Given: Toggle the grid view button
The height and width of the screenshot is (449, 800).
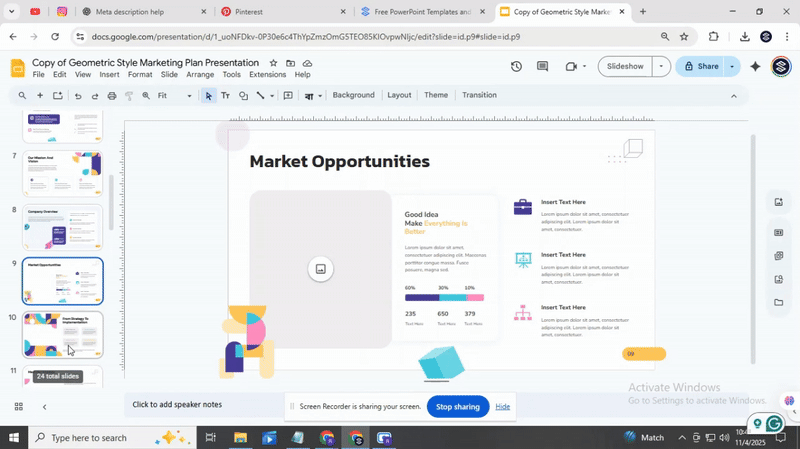Looking at the screenshot, I should (18, 406).
